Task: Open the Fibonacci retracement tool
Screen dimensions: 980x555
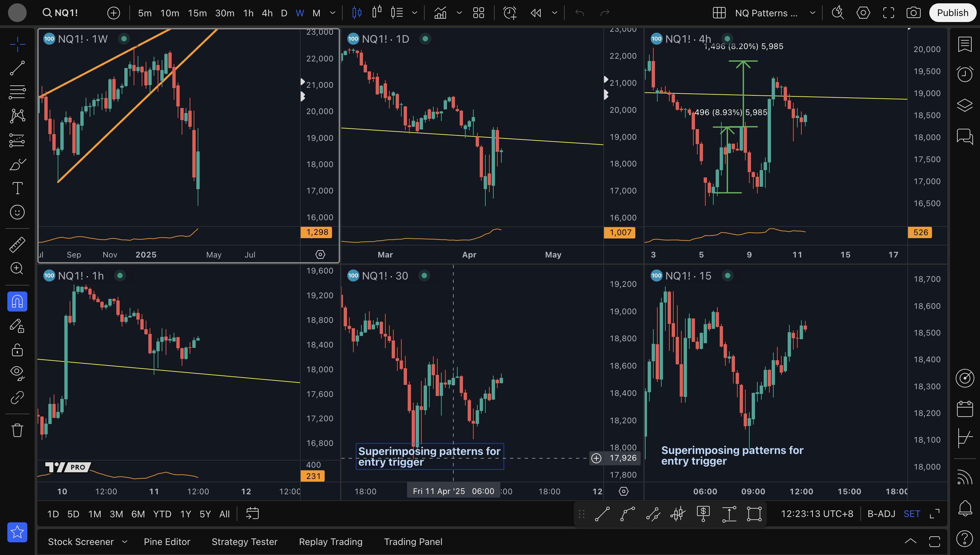Action: pyautogui.click(x=17, y=92)
